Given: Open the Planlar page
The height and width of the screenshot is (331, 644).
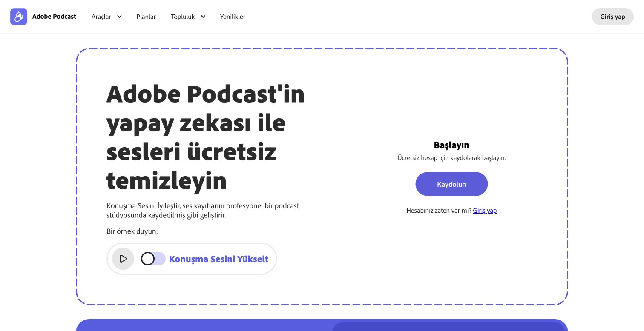Looking at the screenshot, I should point(146,17).
